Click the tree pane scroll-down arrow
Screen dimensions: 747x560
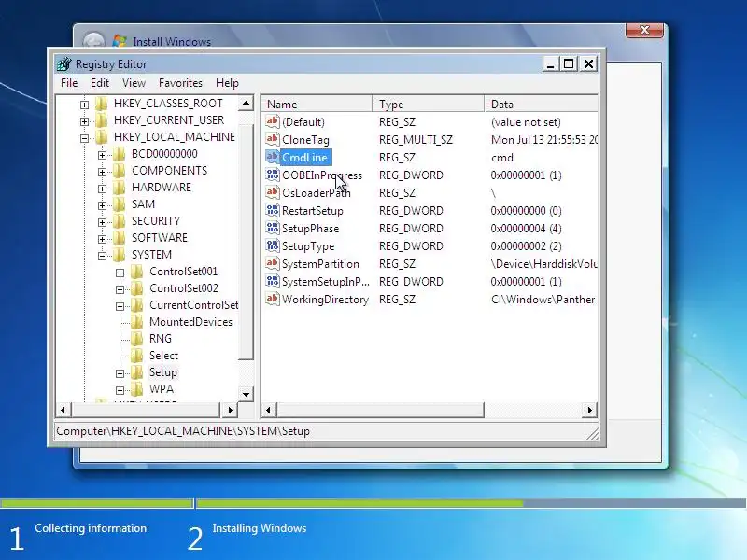(x=246, y=394)
